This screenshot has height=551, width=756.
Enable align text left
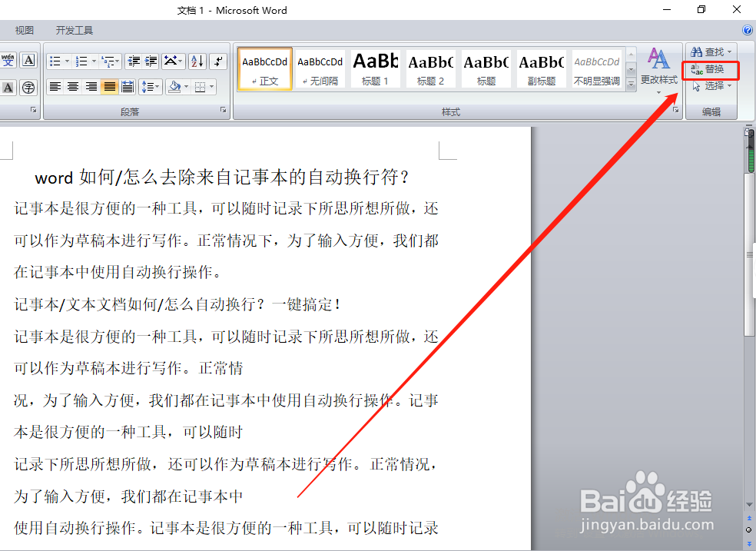(x=56, y=86)
